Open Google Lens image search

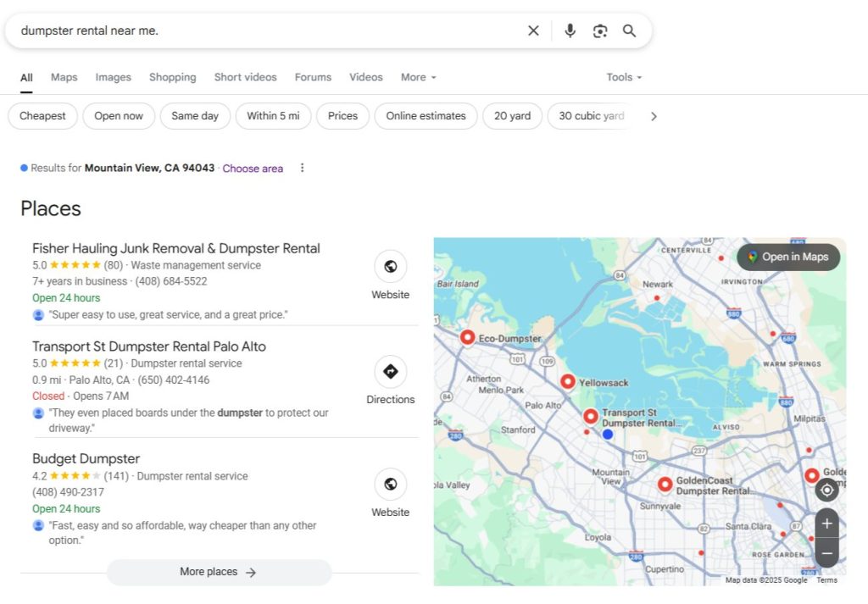click(x=600, y=30)
